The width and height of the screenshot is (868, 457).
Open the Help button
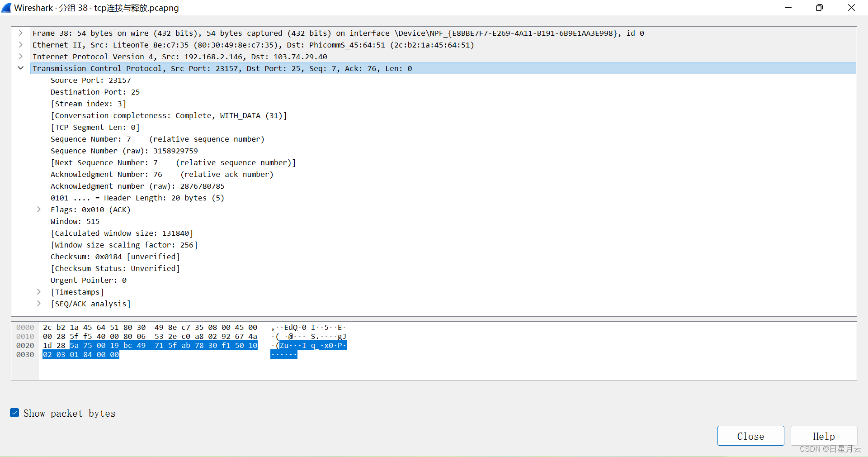(824, 436)
